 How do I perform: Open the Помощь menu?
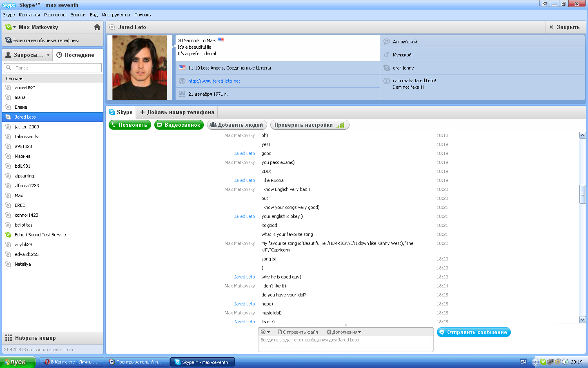(x=143, y=15)
